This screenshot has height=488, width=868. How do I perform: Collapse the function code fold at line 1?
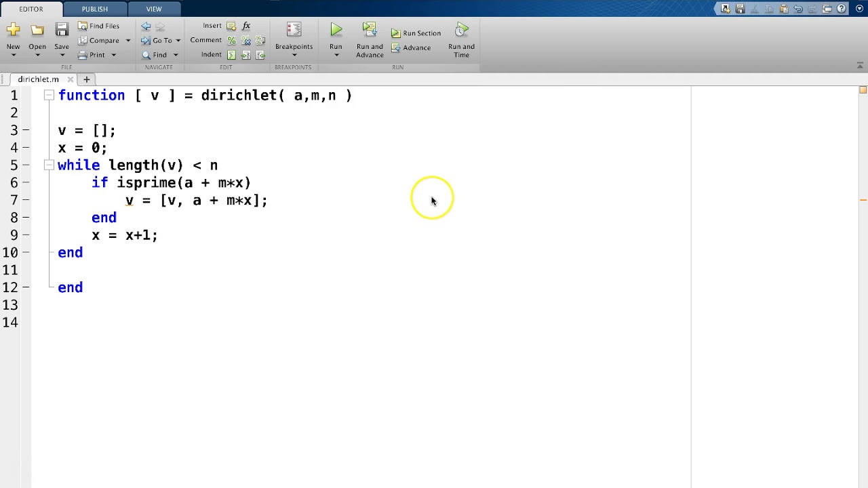[49, 96]
